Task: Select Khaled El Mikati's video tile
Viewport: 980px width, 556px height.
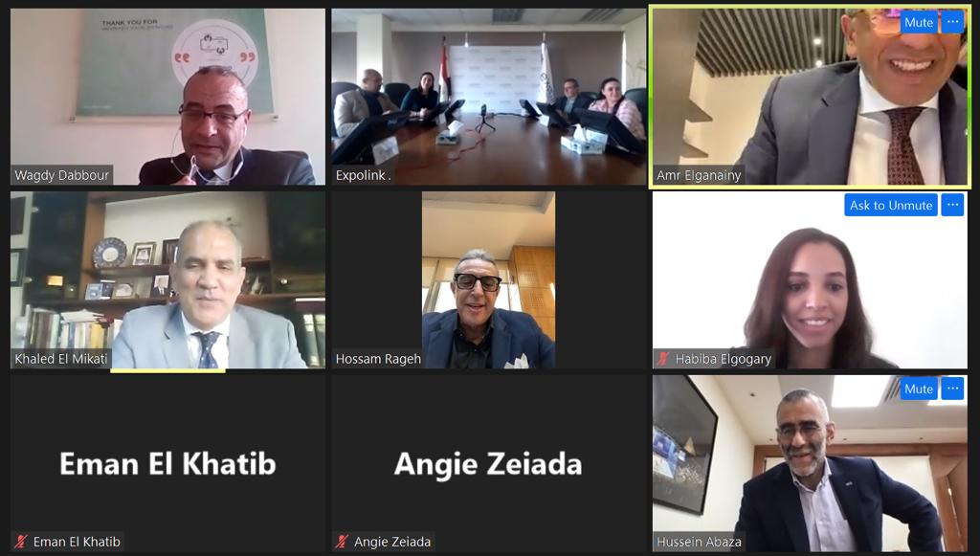Action: 167,279
